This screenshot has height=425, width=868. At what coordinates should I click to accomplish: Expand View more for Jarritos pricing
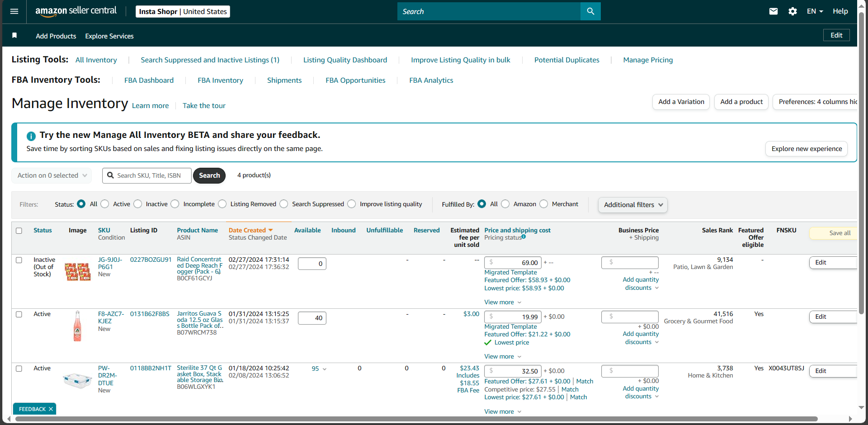coord(503,356)
